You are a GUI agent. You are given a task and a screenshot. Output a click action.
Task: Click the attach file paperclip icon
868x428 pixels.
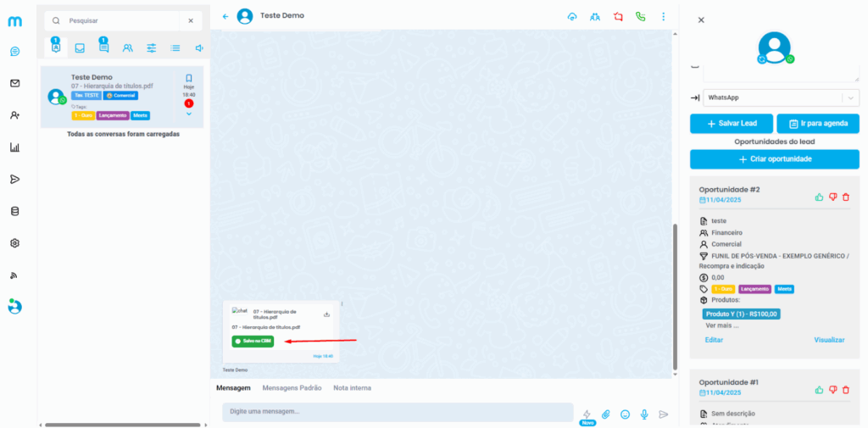tap(606, 414)
